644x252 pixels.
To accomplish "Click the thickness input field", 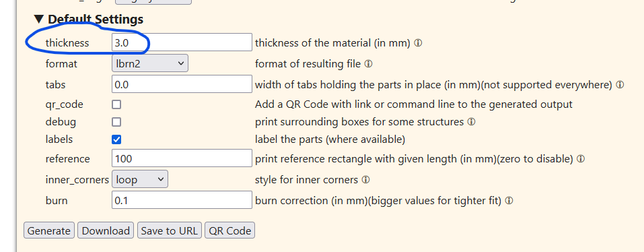I will tap(182, 42).
